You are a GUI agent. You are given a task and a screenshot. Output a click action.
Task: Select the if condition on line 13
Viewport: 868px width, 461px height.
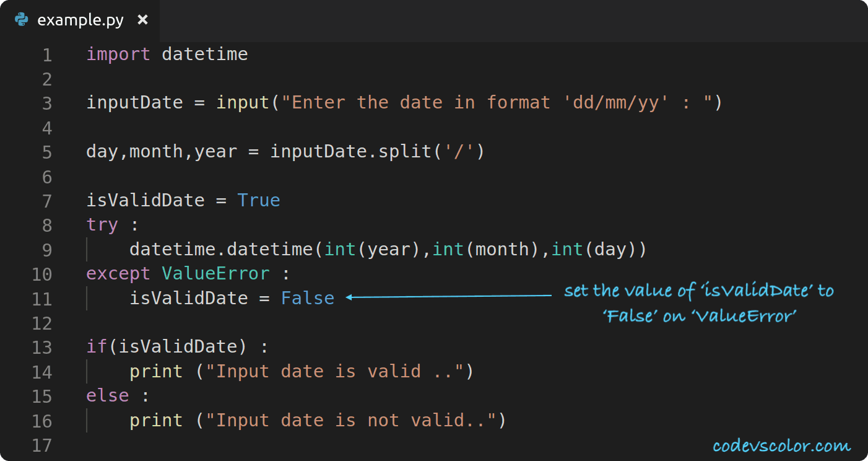coord(167,346)
